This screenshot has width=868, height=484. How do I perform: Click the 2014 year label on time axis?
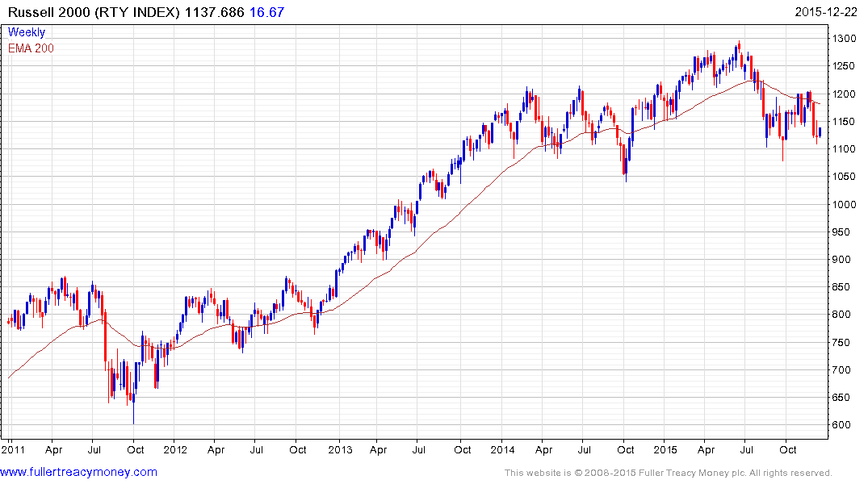coord(502,449)
